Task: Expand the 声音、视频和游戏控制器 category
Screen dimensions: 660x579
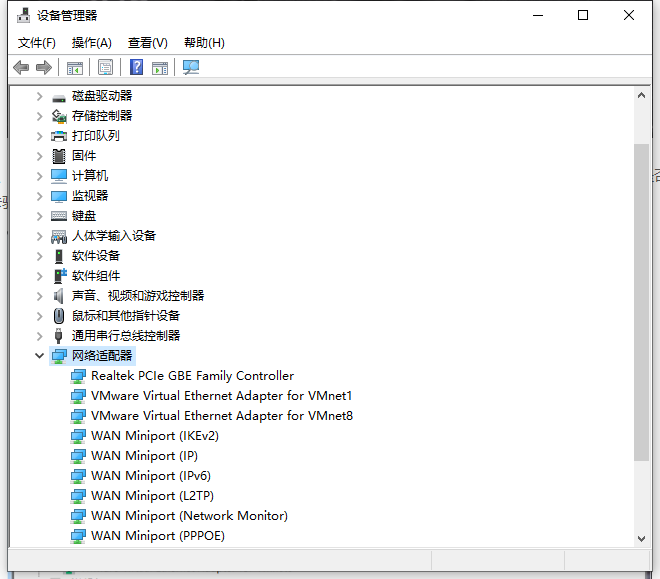Action: coord(39,296)
